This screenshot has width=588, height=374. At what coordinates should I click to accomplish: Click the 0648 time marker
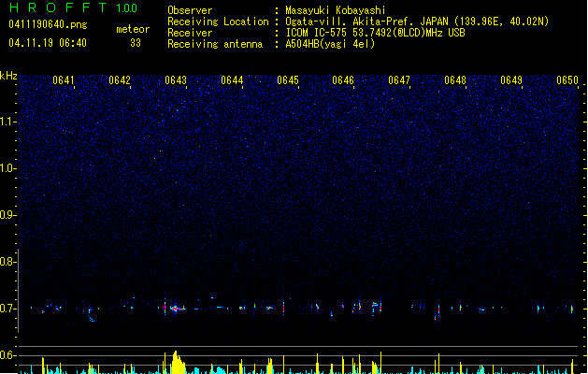tap(455, 80)
